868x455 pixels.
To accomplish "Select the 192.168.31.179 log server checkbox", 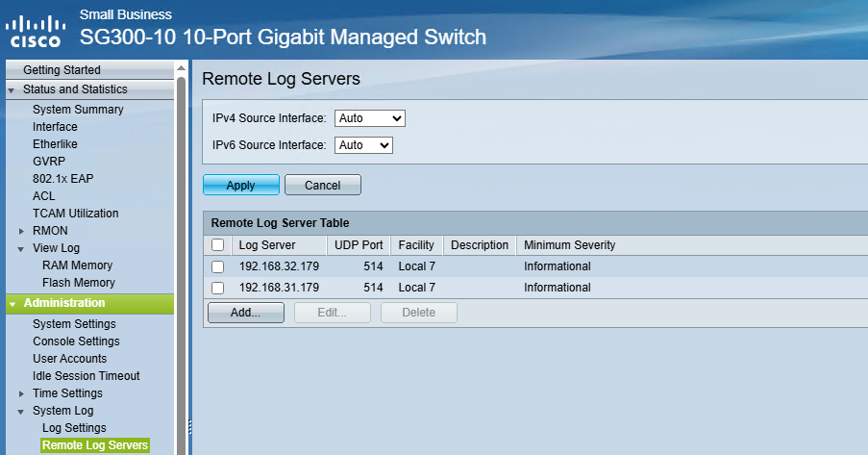I will (218, 288).
